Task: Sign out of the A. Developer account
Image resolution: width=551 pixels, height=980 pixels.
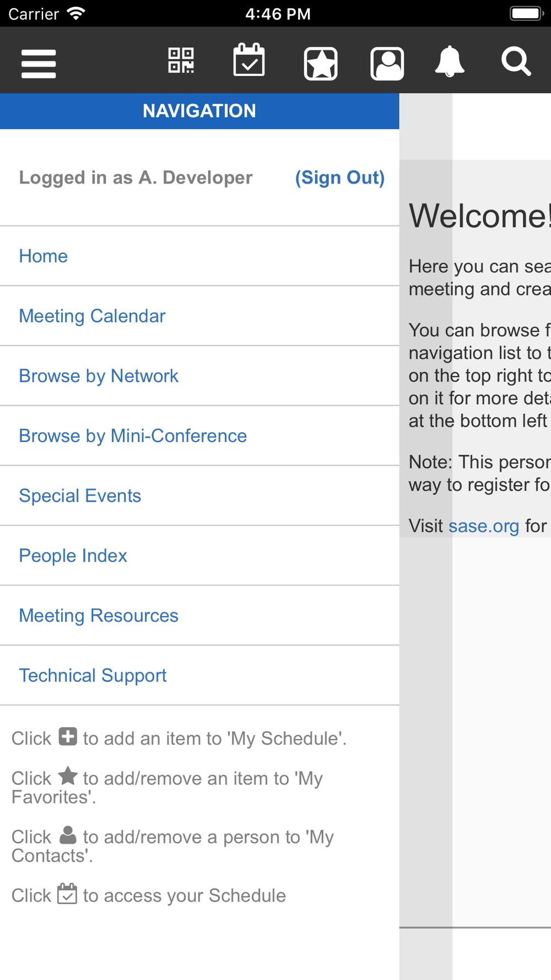Action: click(x=340, y=177)
